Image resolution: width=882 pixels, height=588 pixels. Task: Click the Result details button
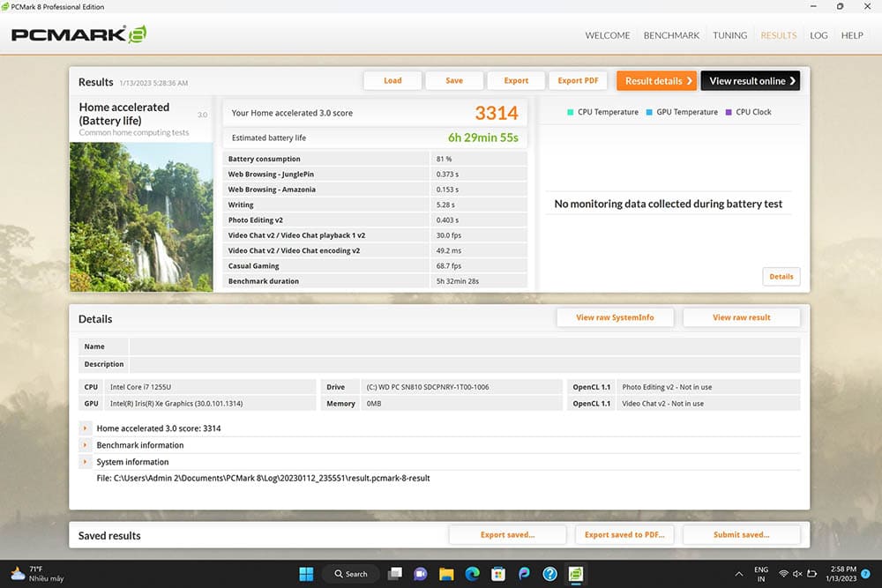tap(656, 81)
